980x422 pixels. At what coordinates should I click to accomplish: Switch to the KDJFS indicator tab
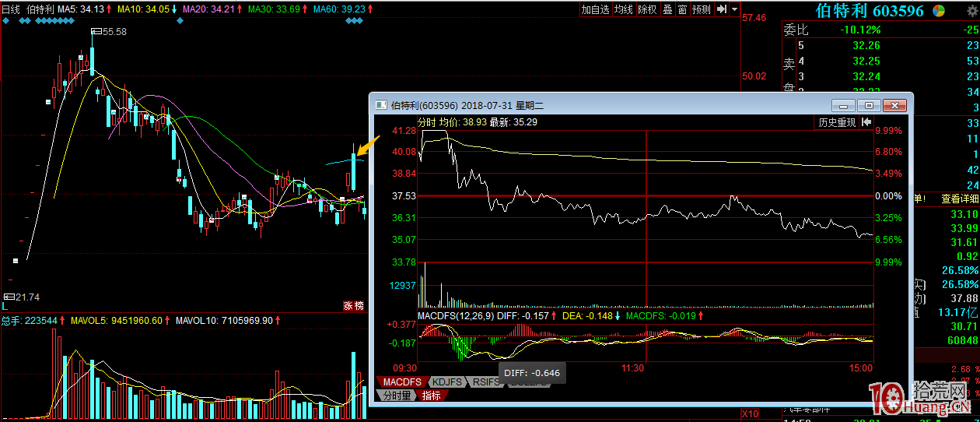(x=446, y=382)
